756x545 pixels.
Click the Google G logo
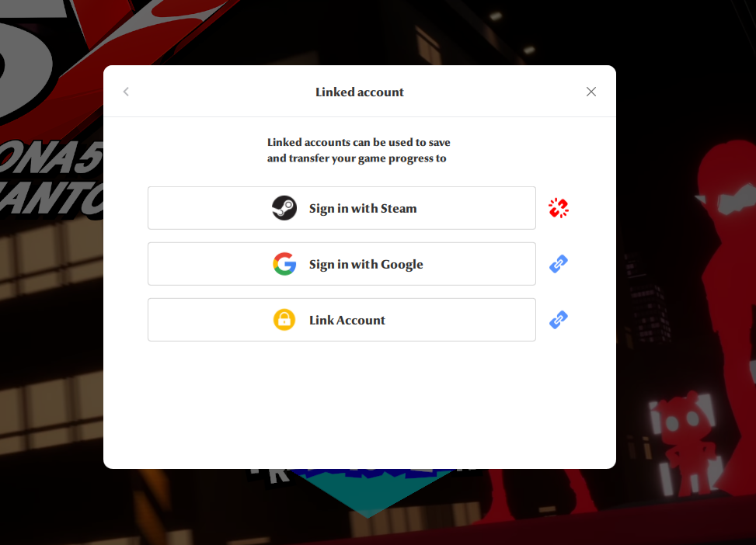(284, 264)
